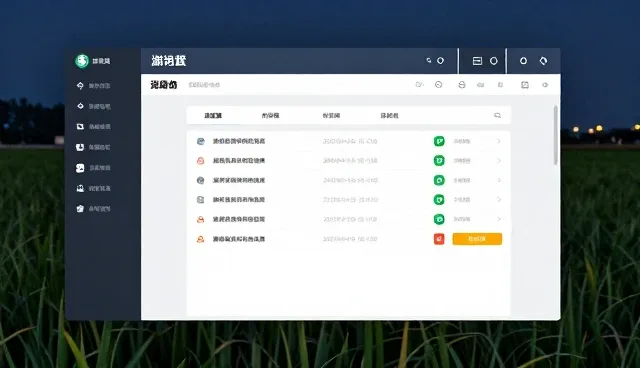Open the seventh sidebar item with clipboard icon
The width and height of the screenshot is (640, 368).
pos(93,208)
